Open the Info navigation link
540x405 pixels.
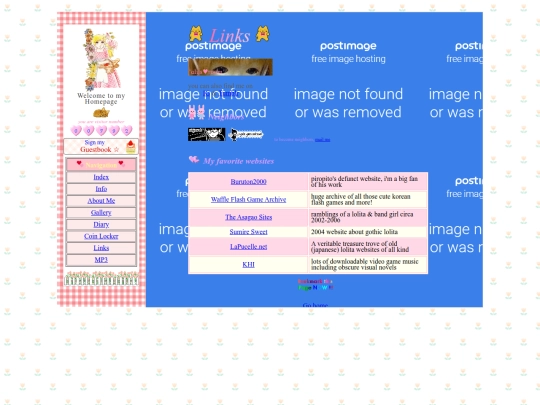click(x=101, y=189)
